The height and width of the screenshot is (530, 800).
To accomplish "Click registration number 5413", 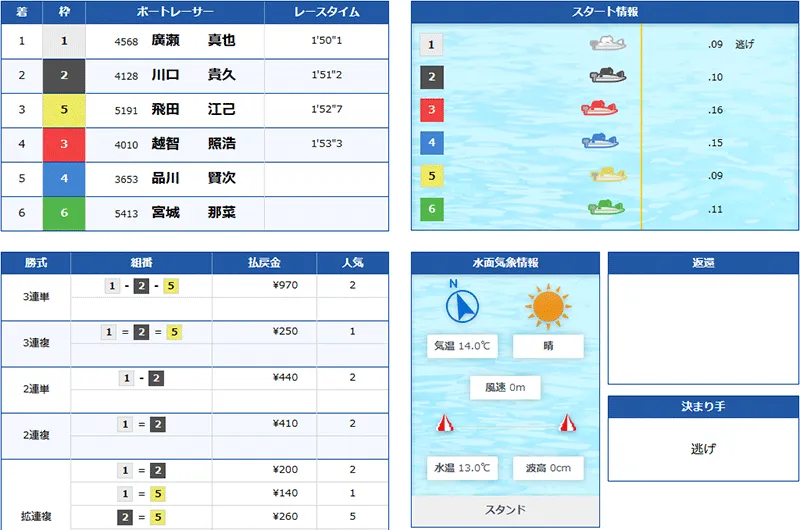I will point(126,214).
